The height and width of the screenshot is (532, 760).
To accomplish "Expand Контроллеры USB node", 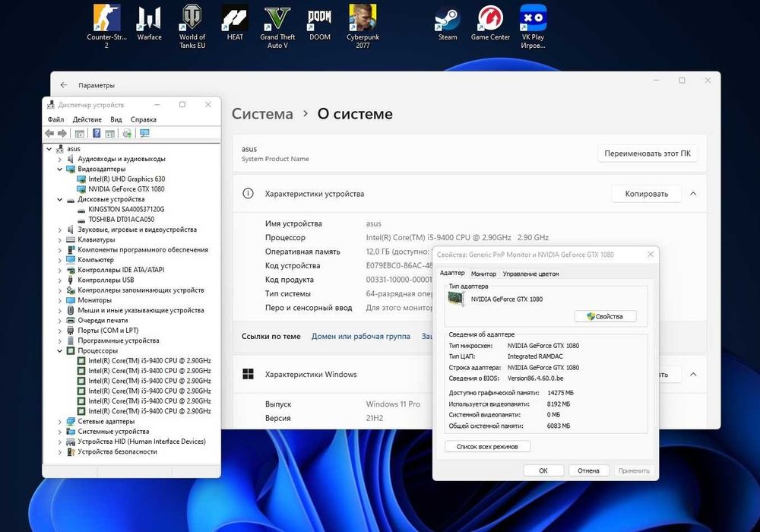I will 59,280.
